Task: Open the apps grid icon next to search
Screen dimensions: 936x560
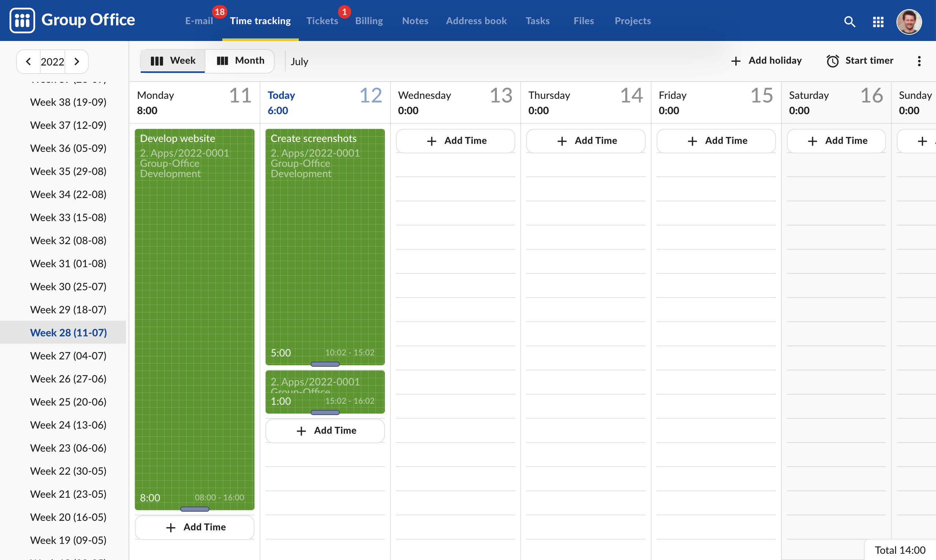Action: tap(878, 22)
